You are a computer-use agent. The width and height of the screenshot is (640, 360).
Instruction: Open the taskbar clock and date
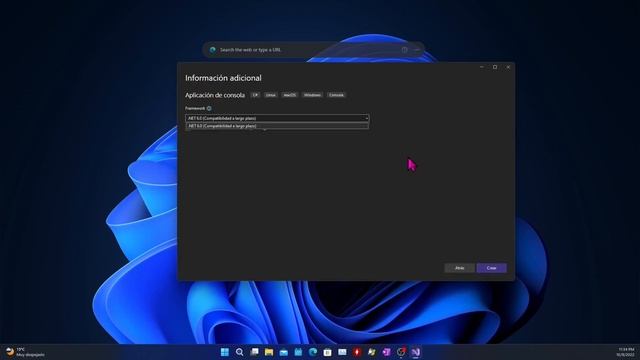[x=626, y=352]
